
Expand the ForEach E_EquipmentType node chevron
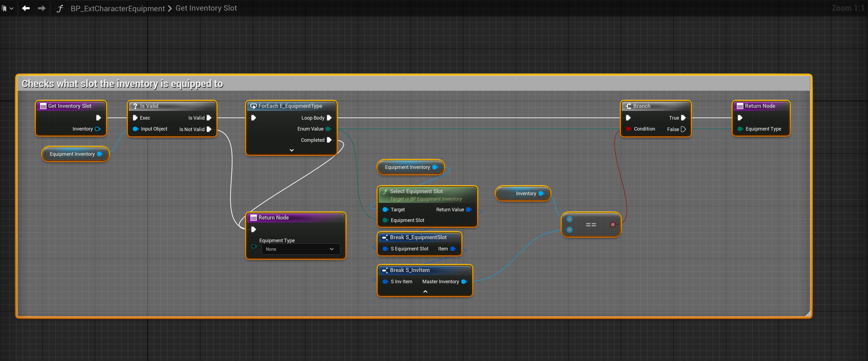pos(291,150)
